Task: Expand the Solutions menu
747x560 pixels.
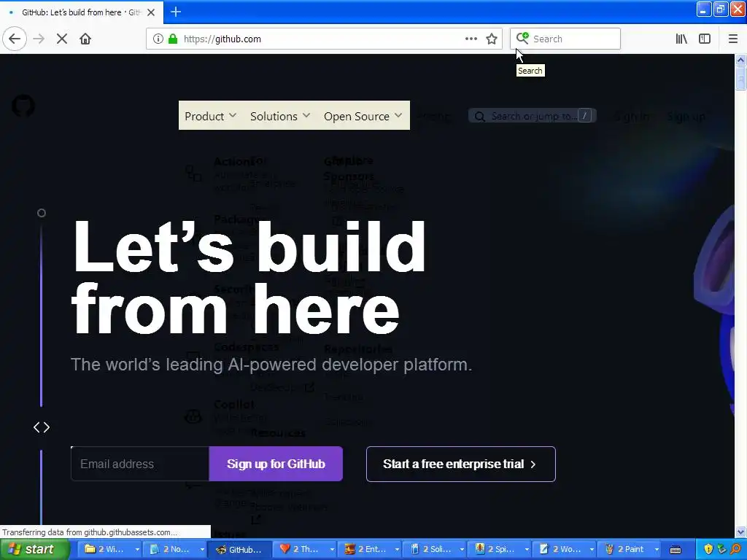Action: [280, 116]
